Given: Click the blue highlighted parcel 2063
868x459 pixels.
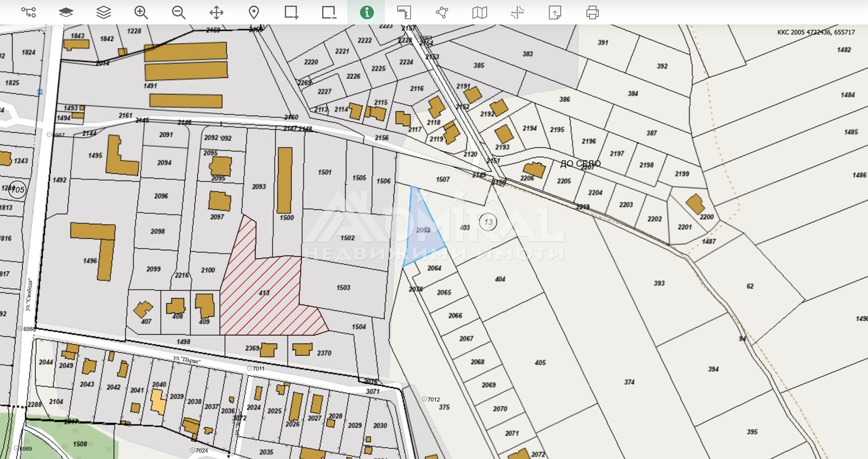Looking at the screenshot, I should coord(423,229).
